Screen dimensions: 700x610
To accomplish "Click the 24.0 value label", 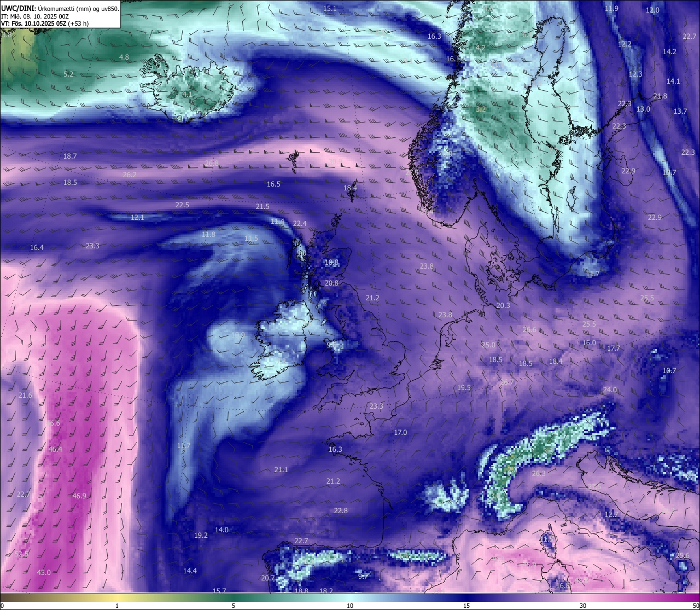I will click(x=610, y=390).
